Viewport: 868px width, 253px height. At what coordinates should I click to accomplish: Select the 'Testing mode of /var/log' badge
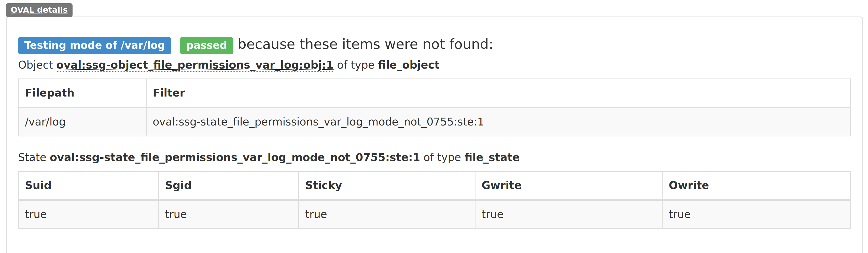click(94, 45)
